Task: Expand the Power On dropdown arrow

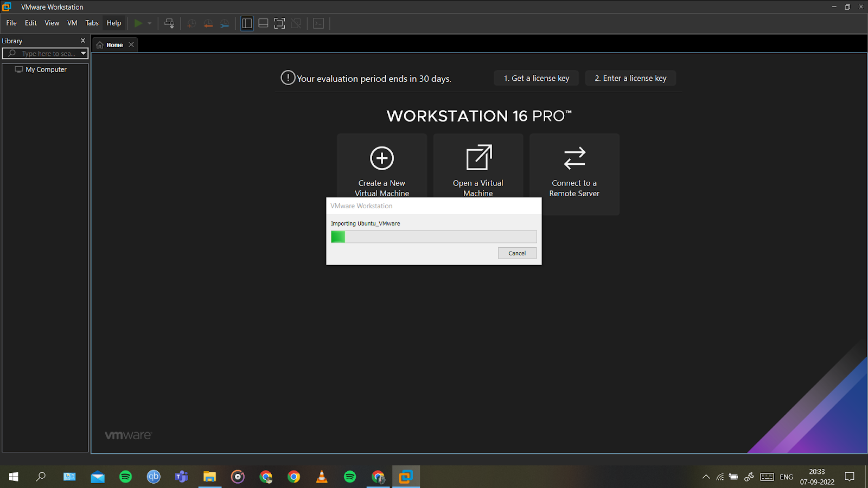Action: (150, 23)
